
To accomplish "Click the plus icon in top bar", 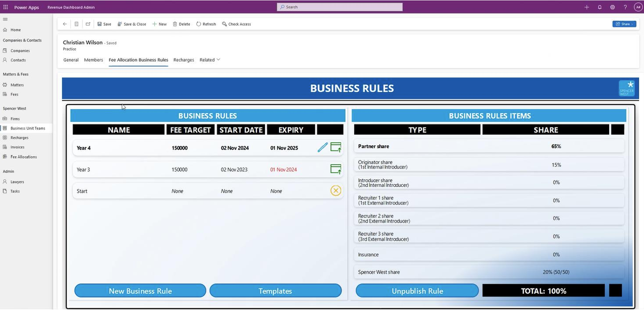I will tap(587, 7).
